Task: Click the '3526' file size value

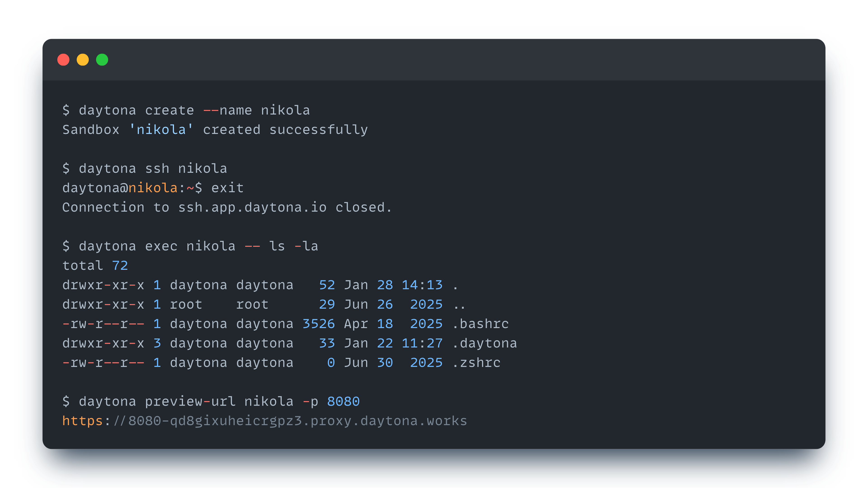Action: coord(318,324)
